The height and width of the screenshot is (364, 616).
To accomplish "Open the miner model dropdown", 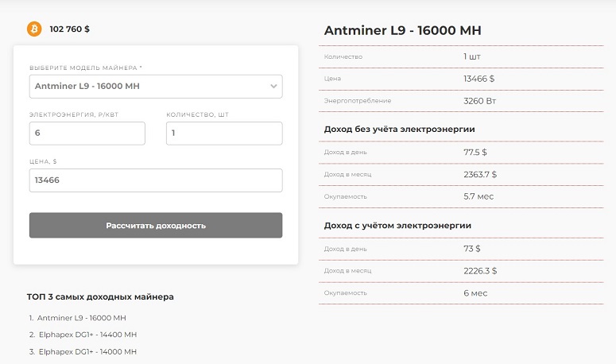I will [156, 87].
